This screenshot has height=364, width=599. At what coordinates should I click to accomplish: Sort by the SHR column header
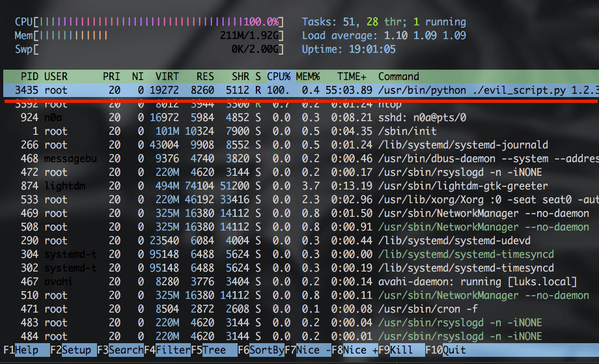pyautogui.click(x=240, y=76)
